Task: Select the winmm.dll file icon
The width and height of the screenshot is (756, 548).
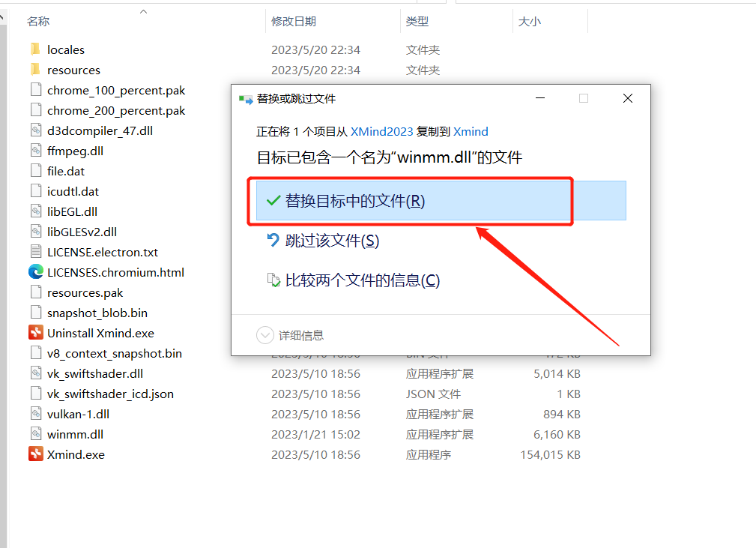Action: (36, 433)
